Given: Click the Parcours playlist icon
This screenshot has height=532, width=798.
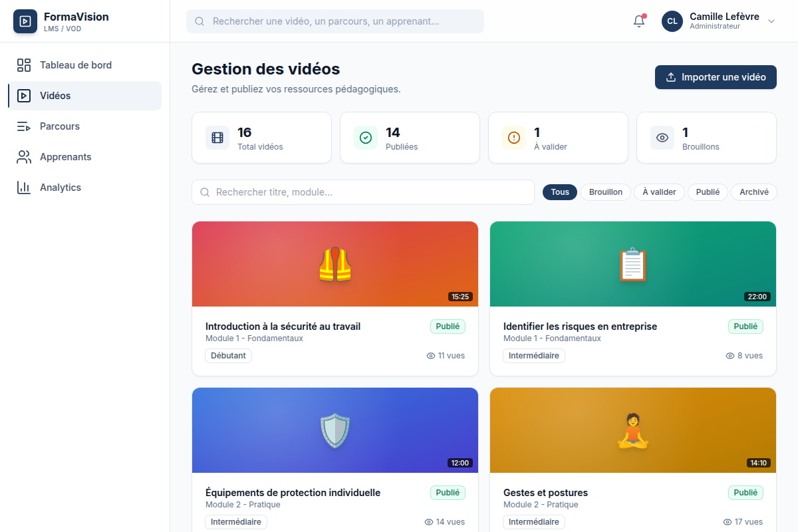Looking at the screenshot, I should tap(24, 126).
